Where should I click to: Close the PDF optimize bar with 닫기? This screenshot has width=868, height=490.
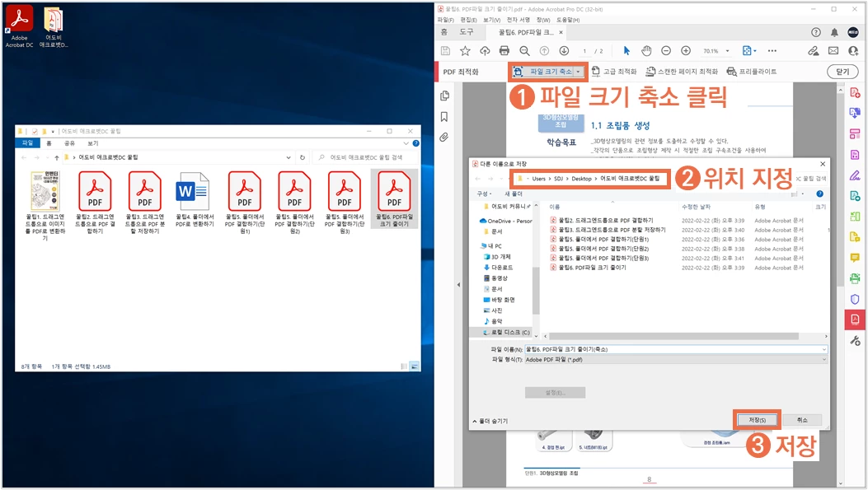coord(842,72)
